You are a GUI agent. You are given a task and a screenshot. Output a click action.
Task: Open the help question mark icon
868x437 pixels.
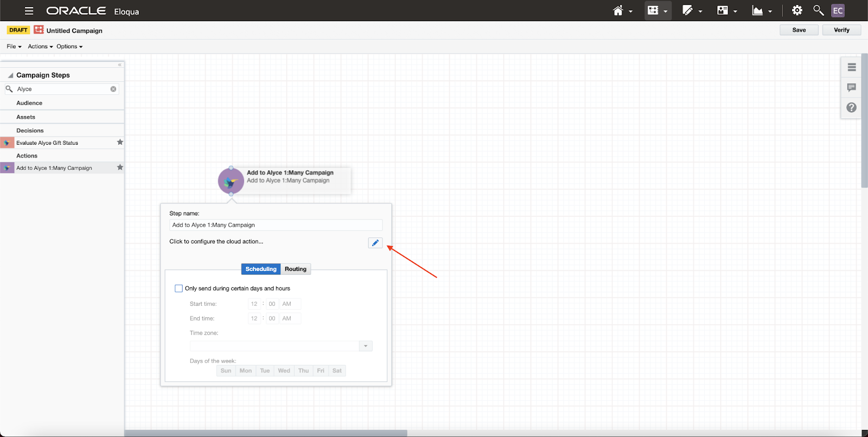click(x=852, y=107)
